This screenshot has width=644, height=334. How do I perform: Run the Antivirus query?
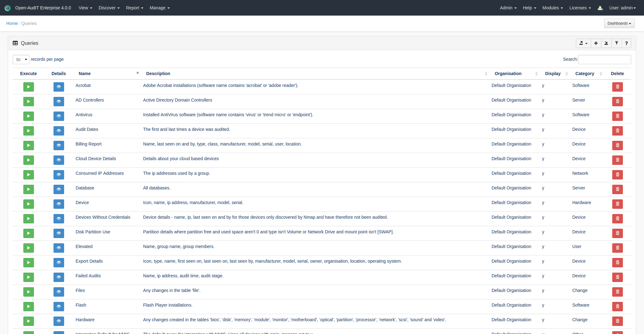click(x=28, y=116)
